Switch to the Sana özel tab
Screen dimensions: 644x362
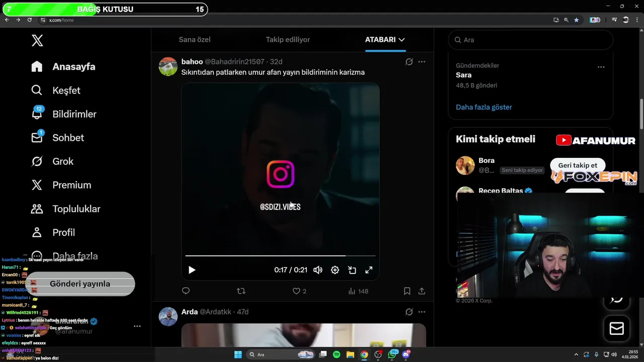click(195, 39)
